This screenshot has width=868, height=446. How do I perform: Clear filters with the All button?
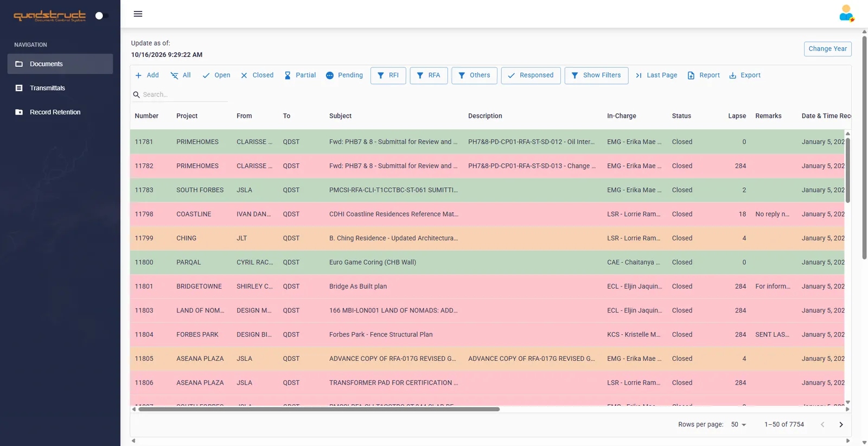(181, 75)
